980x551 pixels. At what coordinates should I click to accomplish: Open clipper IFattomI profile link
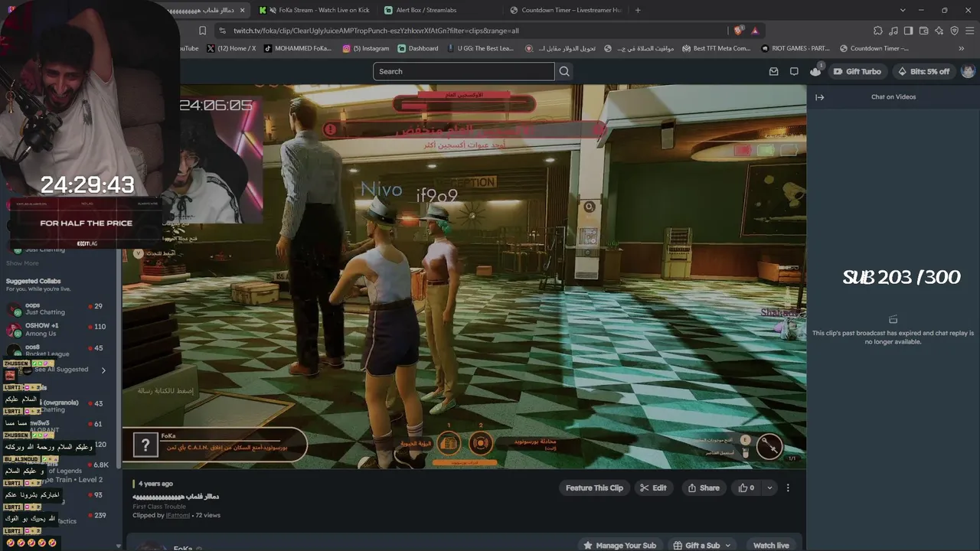coord(177,515)
